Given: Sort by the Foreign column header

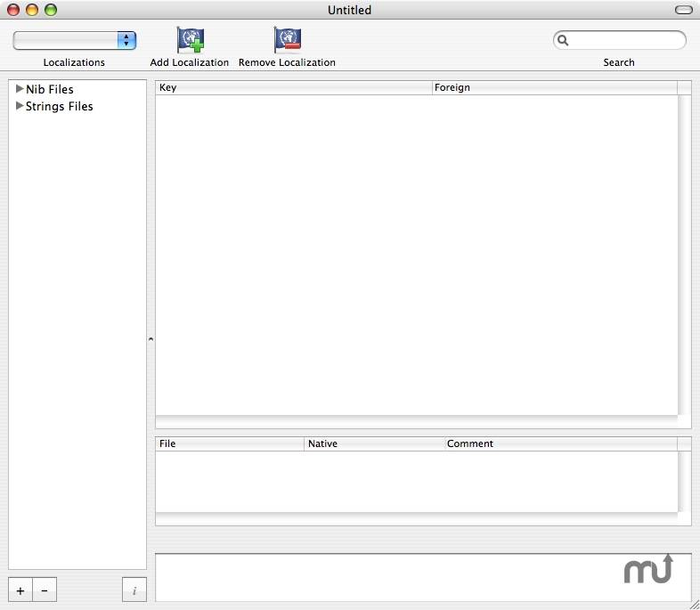Looking at the screenshot, I should pos(554,87).
